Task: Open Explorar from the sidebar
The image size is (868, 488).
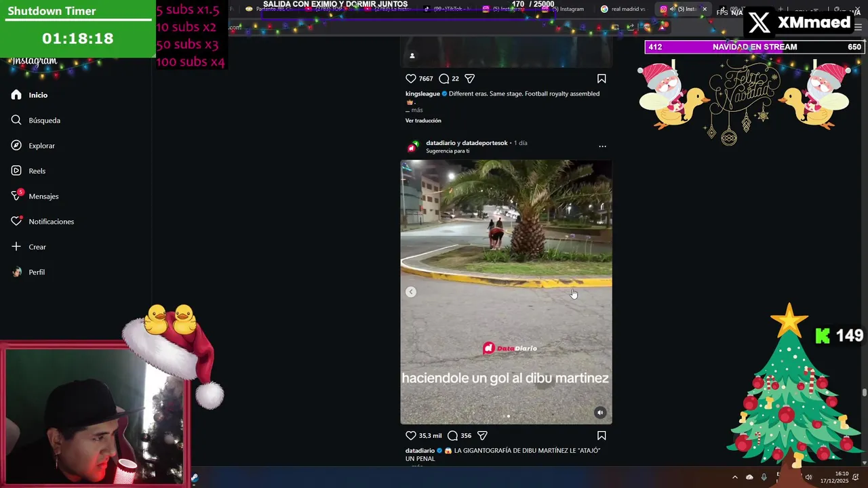Action: [33, 146]
